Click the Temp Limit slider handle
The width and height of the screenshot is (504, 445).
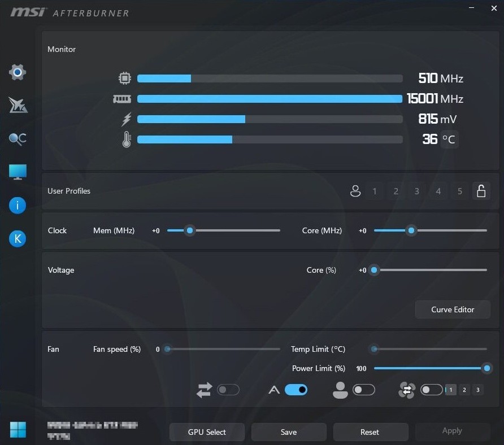pyautogui.click(x=374, y=349)
